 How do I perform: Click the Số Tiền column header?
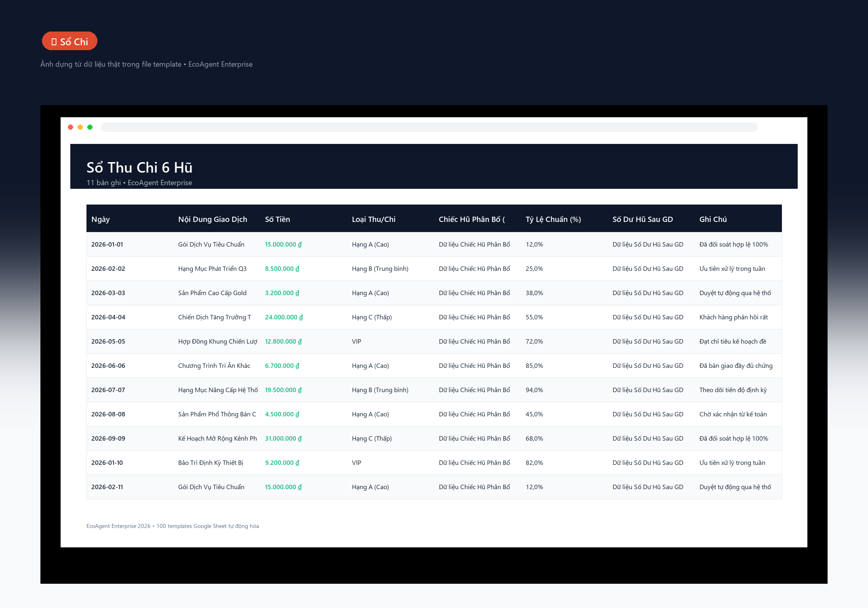pos(278,220)
